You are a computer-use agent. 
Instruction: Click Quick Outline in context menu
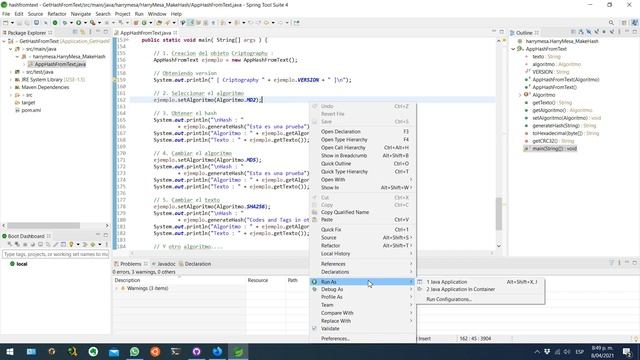click(336, 164)
